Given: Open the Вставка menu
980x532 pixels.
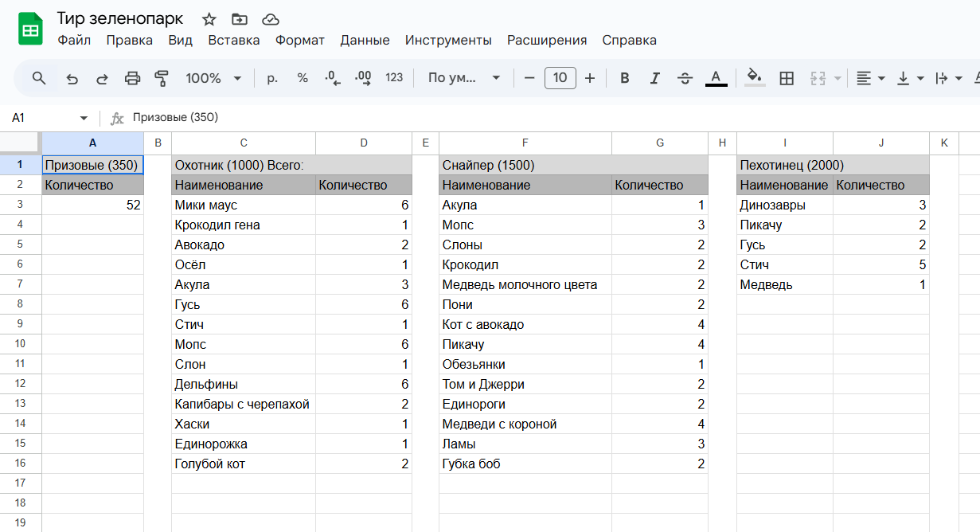Looking at the screenshot, I should click(234, 40).
